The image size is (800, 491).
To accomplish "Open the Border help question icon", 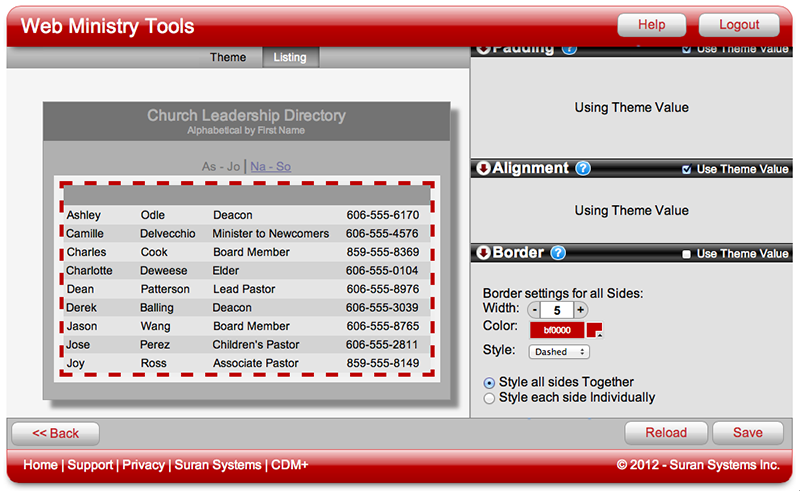I will click(559, 253).
